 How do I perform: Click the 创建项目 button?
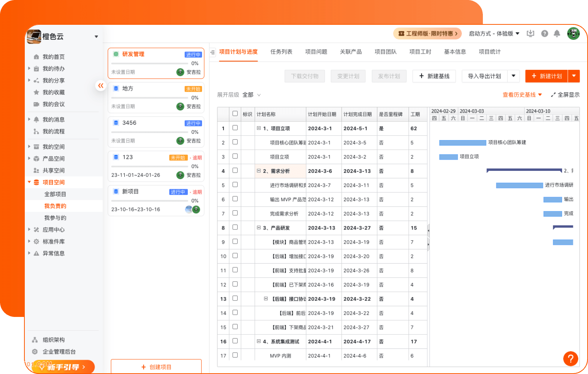click(156, 367)
